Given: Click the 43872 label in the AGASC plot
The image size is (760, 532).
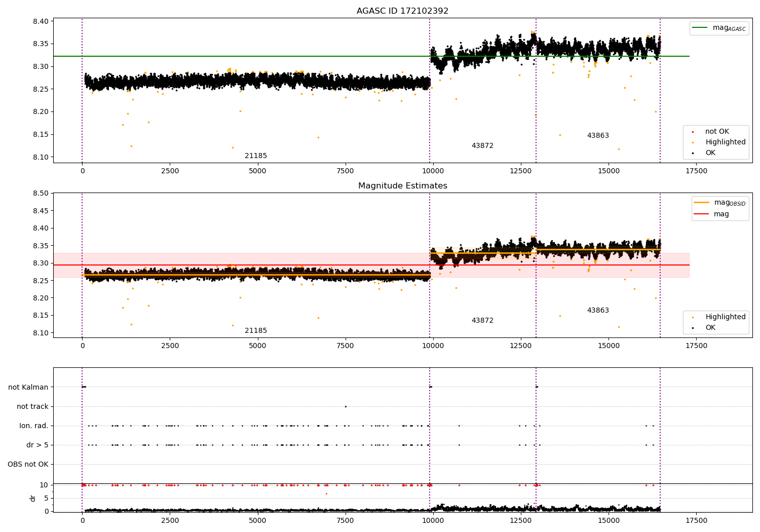Looking at the screenshot, I should coord(482,146).
